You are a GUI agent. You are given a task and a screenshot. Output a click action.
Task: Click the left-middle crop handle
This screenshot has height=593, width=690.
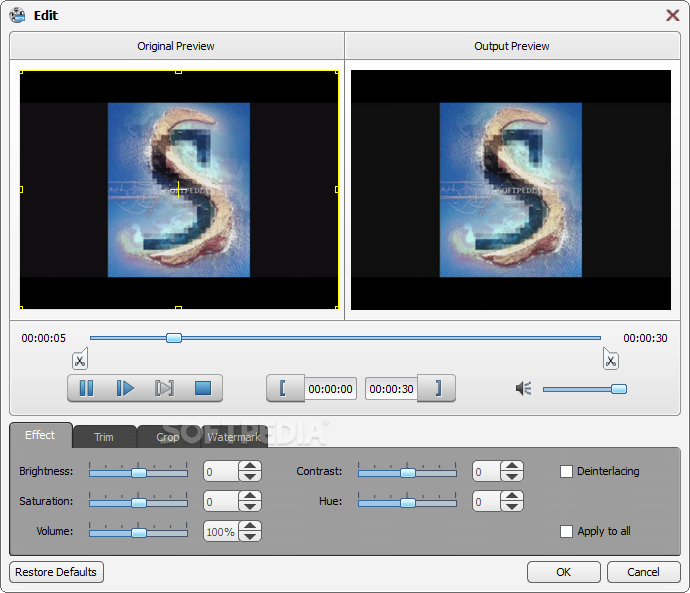point(21,190)
